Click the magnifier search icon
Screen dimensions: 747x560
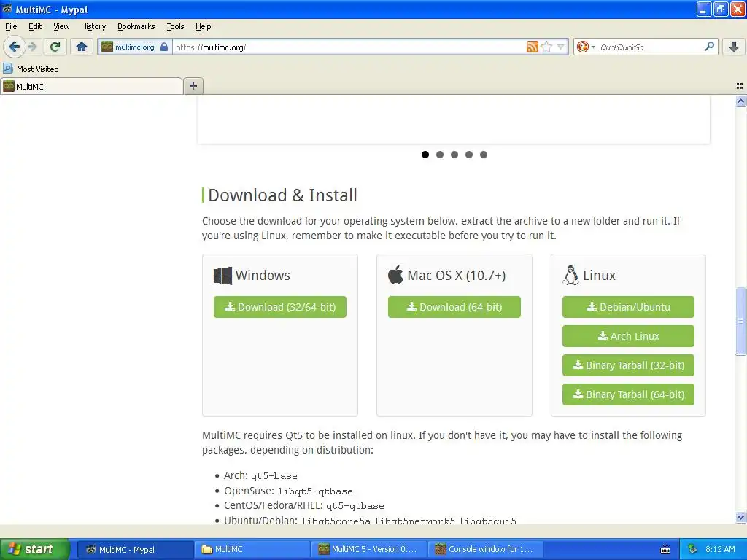709,46
